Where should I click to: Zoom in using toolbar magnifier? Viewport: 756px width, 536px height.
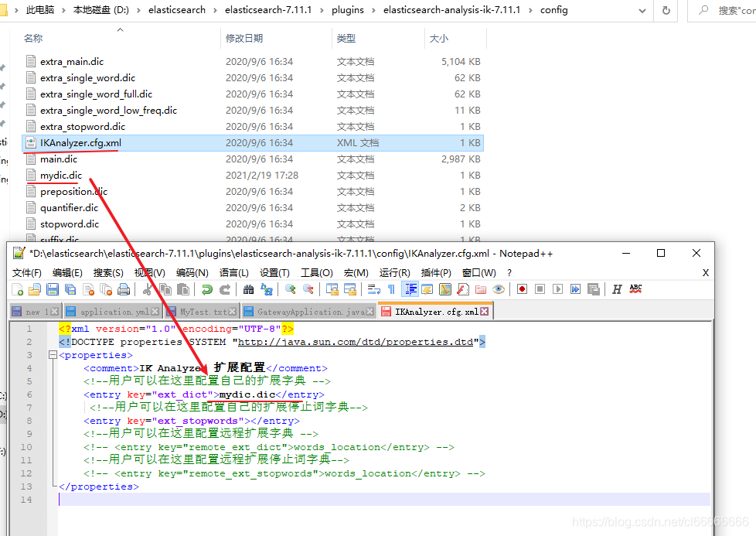click(290, 289)
